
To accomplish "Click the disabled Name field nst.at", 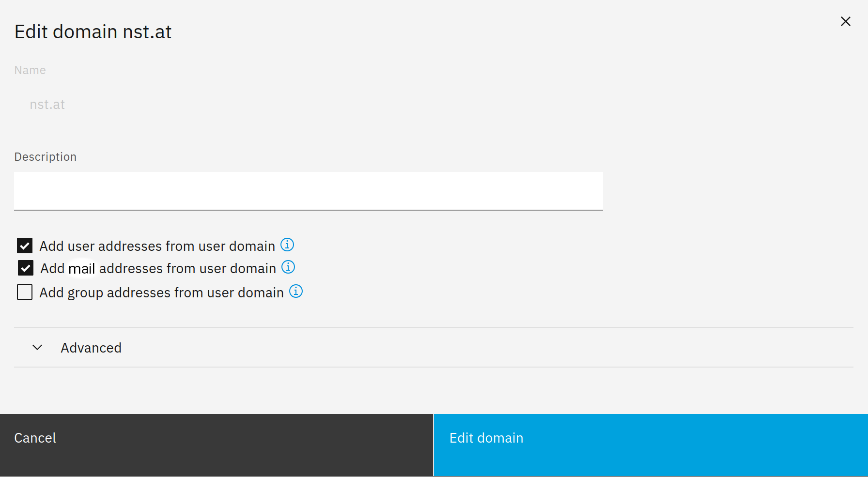I will pos(47,105).
